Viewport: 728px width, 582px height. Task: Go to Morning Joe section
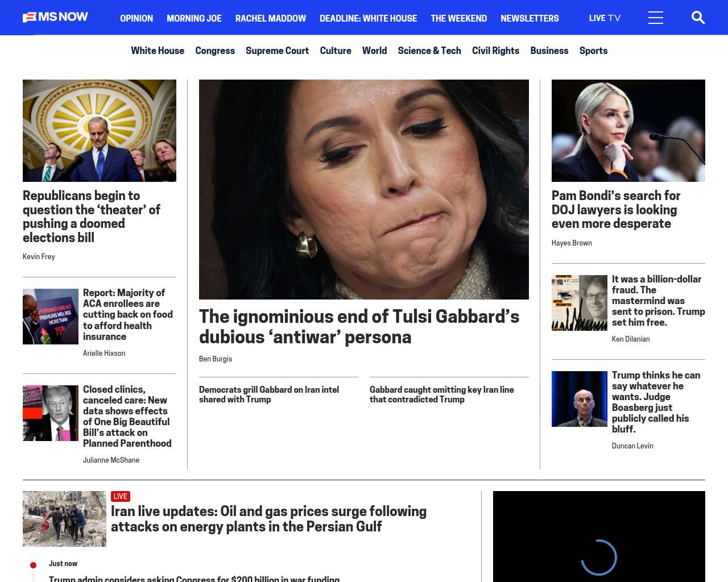(194, 18)
